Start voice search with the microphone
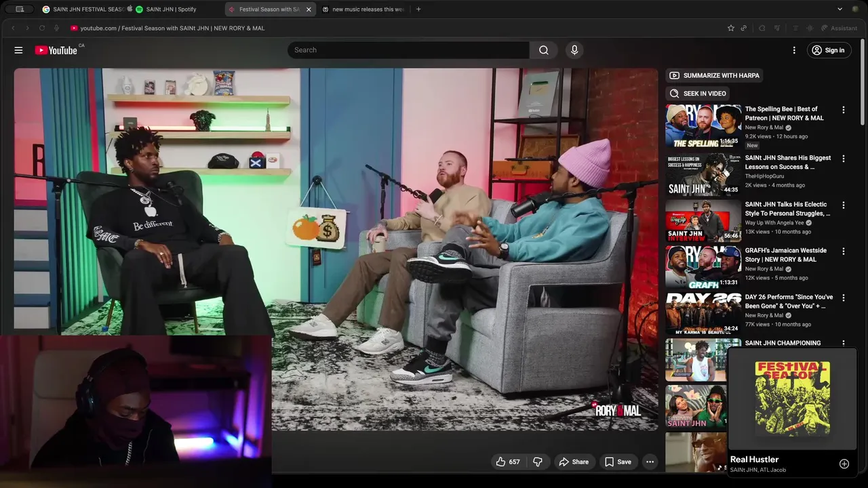The image size is (868, 488). [x=574, y=50]
